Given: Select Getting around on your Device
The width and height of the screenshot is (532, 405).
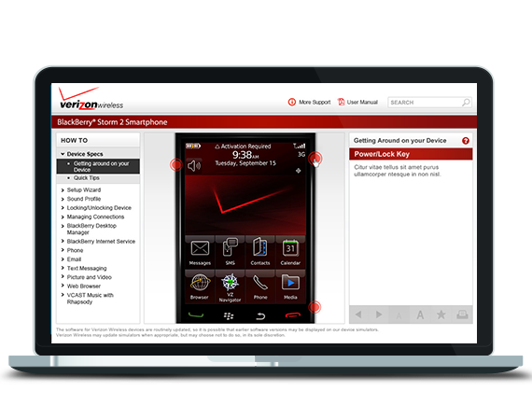Looking at the screenshot, I should coord(98,166).
